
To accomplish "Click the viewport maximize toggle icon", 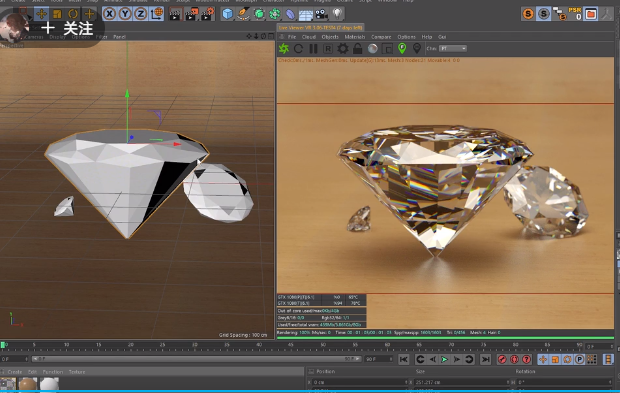I will 271,36.
